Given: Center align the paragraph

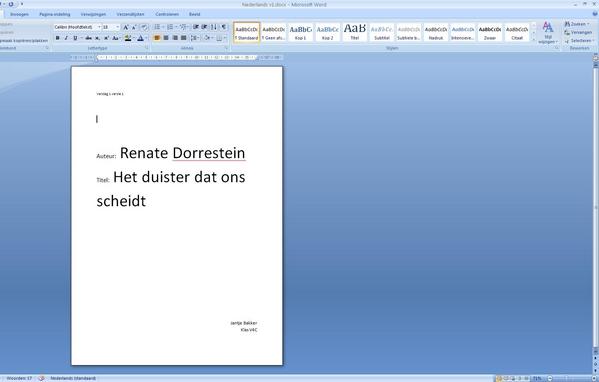Looking at the screenshot, I should [x=166, y=38].
